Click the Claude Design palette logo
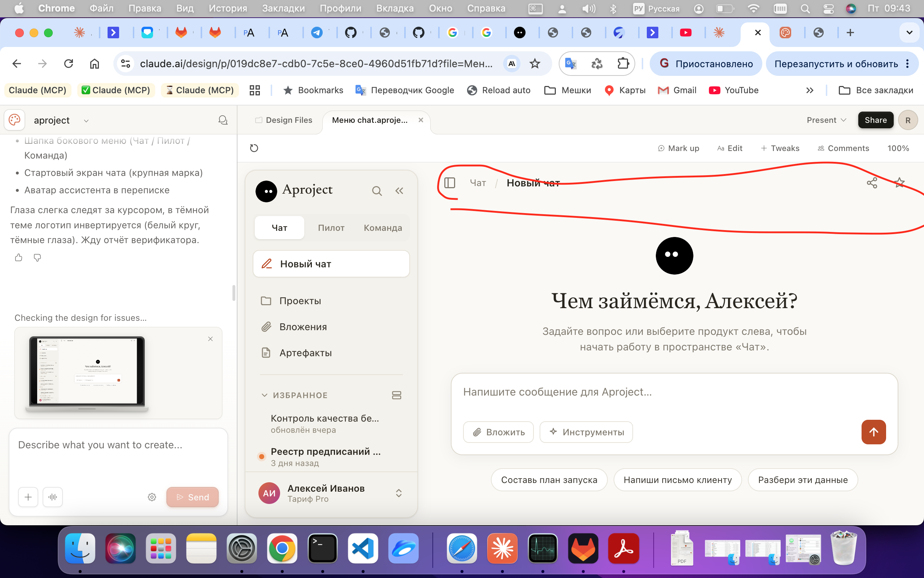 coord(14,120)
